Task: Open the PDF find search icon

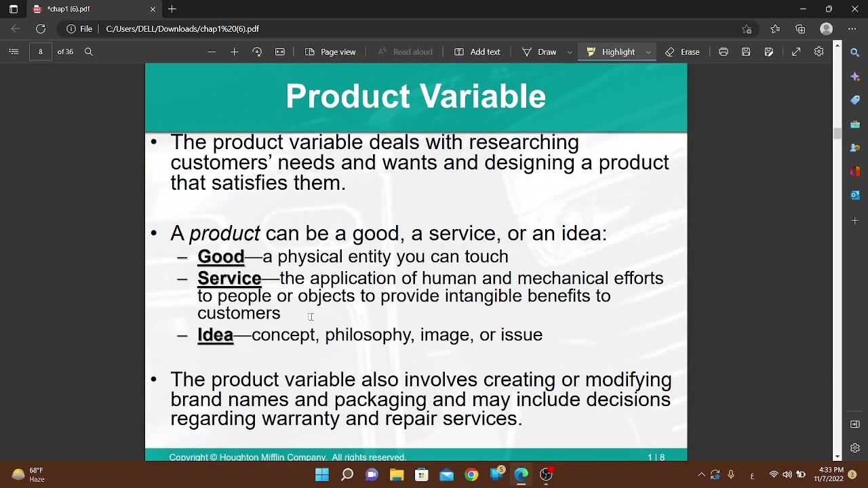Action: [x=88, y=52]
